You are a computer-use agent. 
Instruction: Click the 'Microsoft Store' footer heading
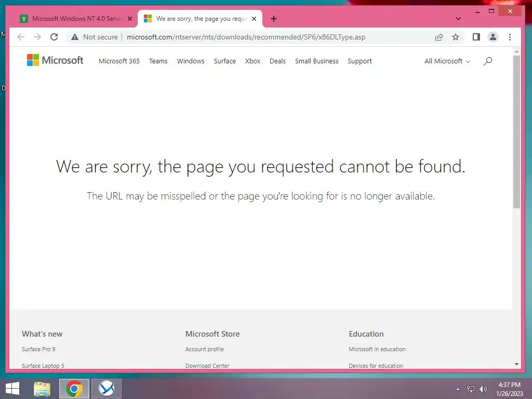point(212,334)
